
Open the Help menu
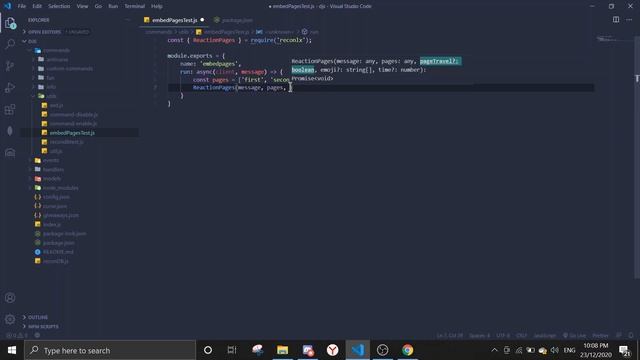(x=157, y=6)
